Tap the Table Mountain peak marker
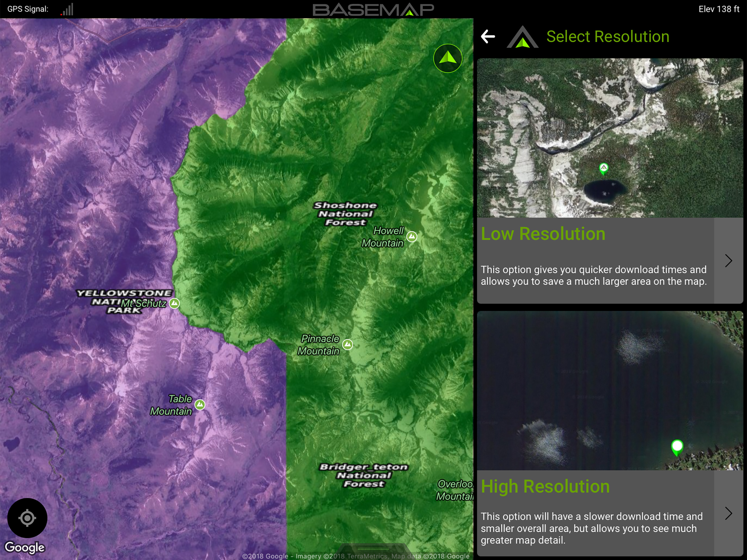Screen dimensions: 747x560 click(200, 404)
